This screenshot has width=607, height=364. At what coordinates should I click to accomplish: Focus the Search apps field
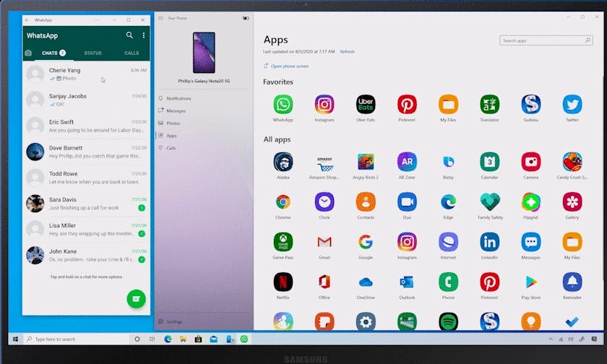546,40
